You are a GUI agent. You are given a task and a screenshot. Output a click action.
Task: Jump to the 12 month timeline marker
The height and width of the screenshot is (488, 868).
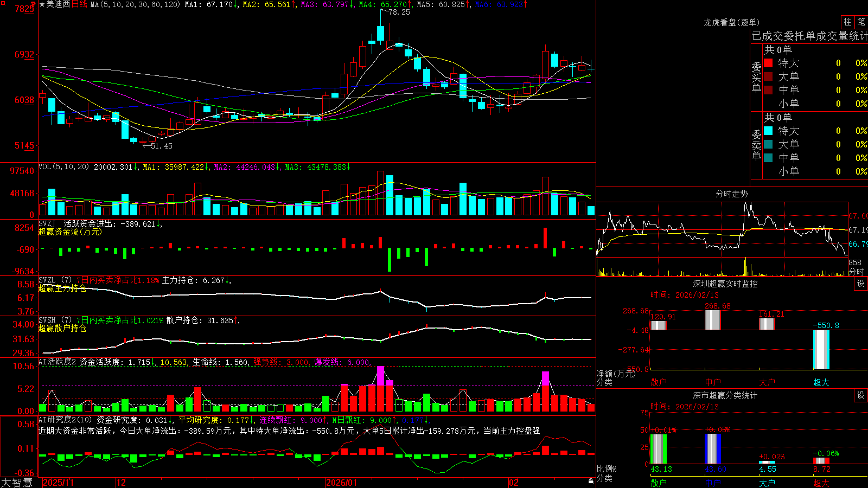[x=122, y=483]
